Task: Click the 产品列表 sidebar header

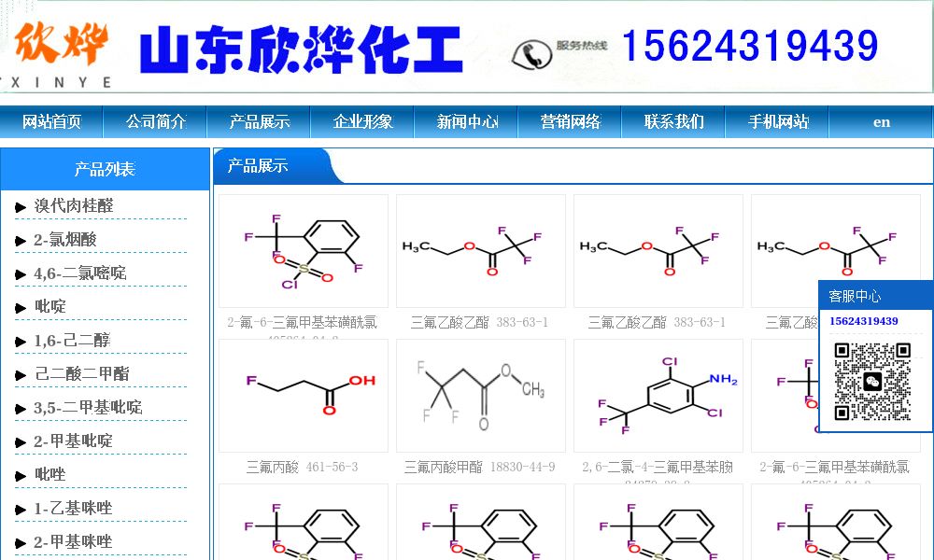Action: pyautogui.click(x=105, y=170)
